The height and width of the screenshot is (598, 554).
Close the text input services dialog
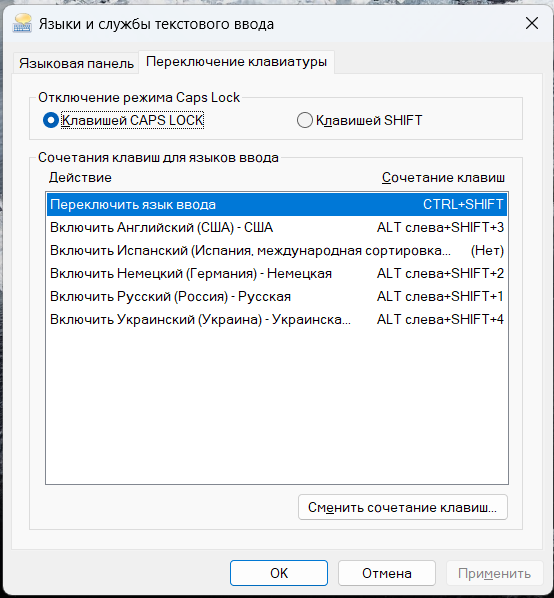pos(532,23)
